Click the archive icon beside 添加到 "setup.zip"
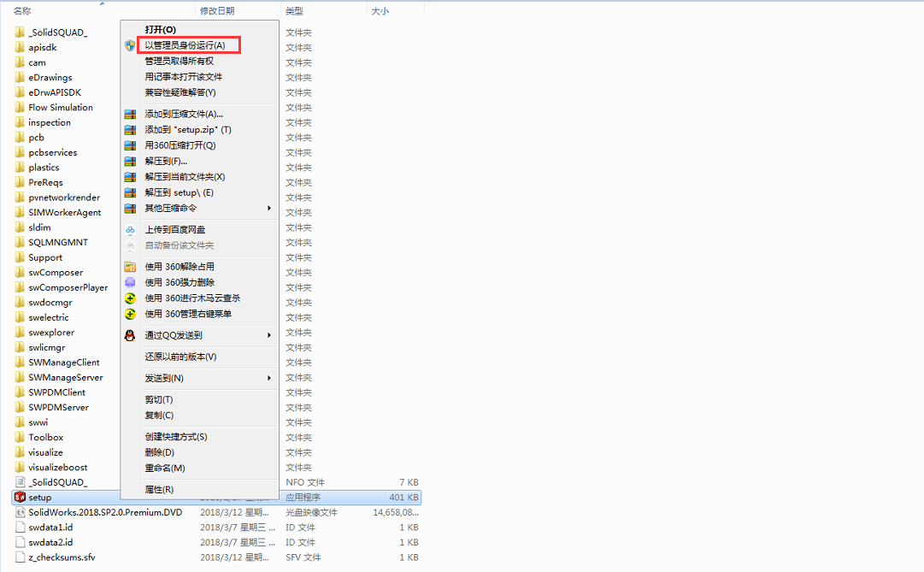This screenshot has width=924, height=572. tap(130, 130)
